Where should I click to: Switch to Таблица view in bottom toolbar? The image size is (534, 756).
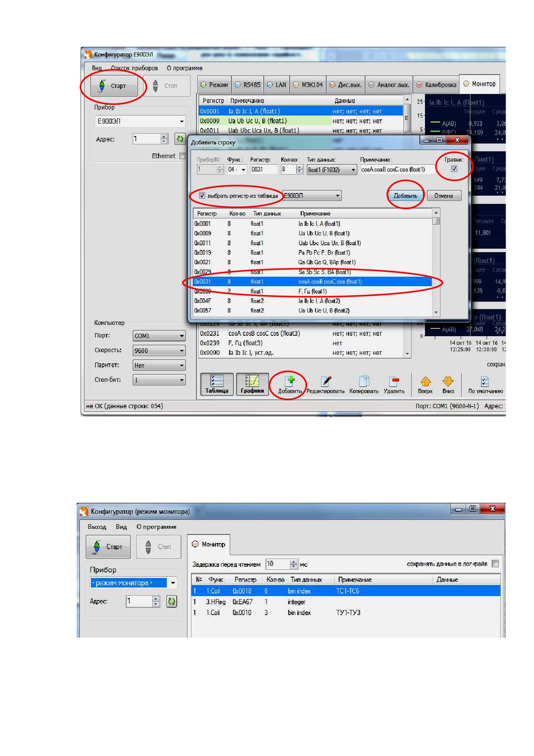217,384
